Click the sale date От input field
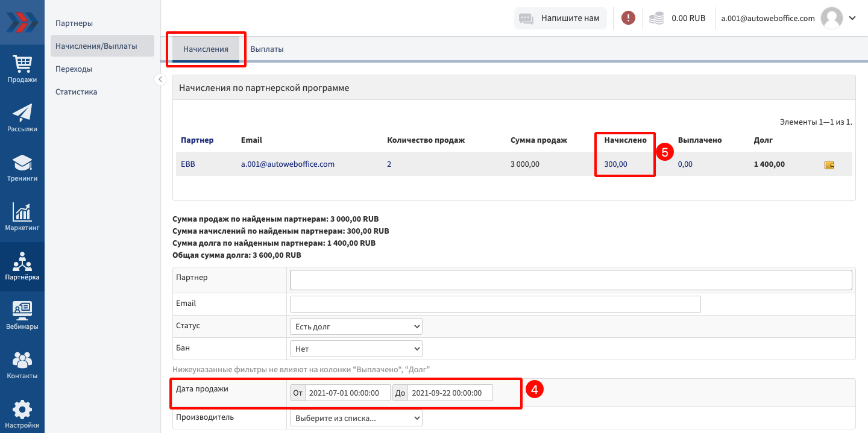This screenshot has height=433, width=868. coord(347,393)
